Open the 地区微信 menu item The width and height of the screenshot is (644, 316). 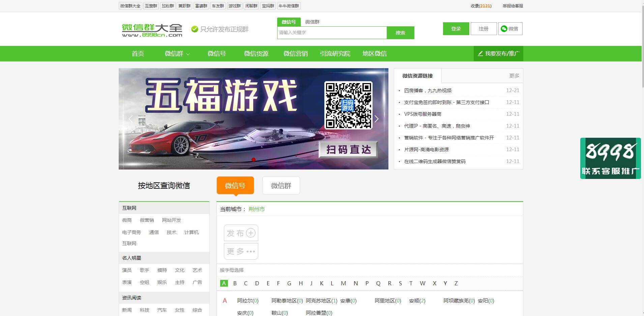pos(374,53)
